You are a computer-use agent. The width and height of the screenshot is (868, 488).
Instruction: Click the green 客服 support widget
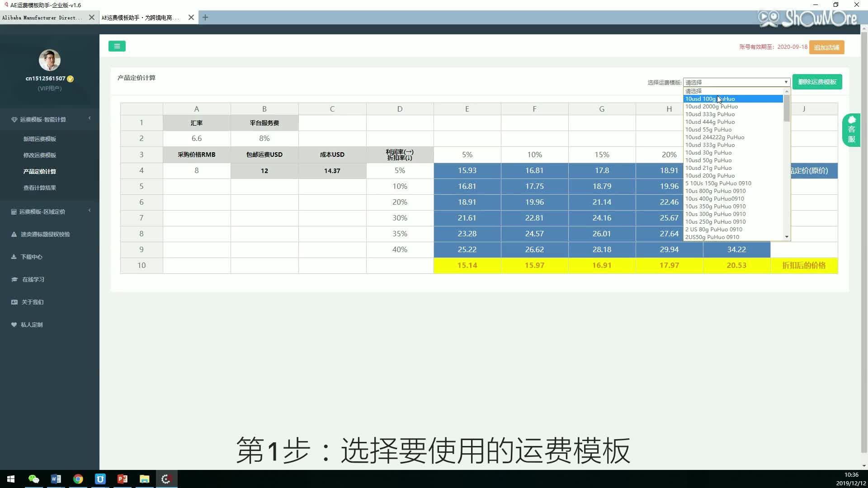[x=851, y=130]
